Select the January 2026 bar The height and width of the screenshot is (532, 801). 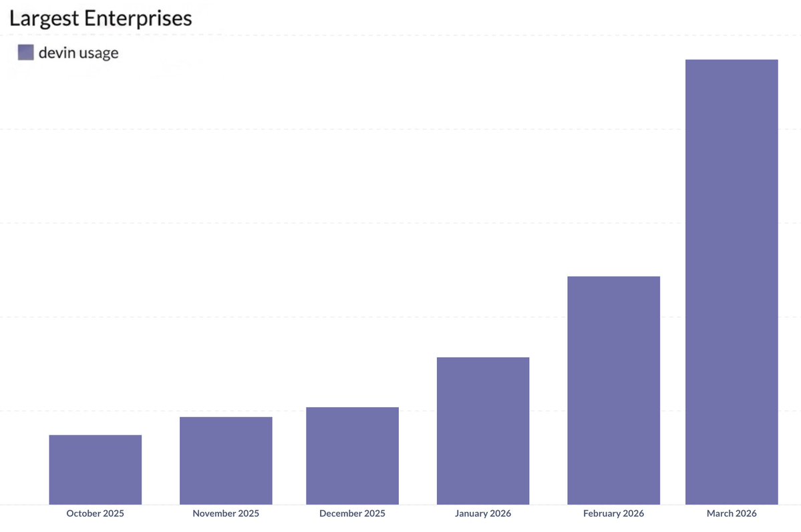pos(483,431)
